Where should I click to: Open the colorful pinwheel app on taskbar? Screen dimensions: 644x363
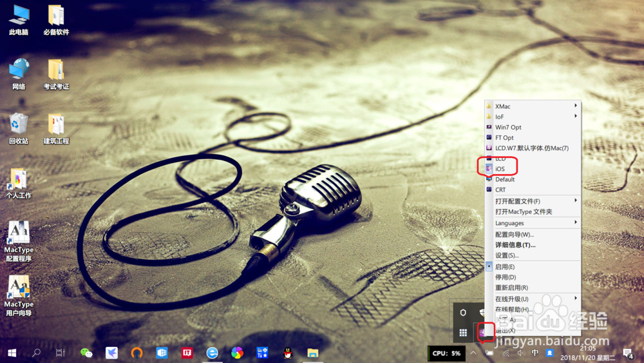click(237, 353)
